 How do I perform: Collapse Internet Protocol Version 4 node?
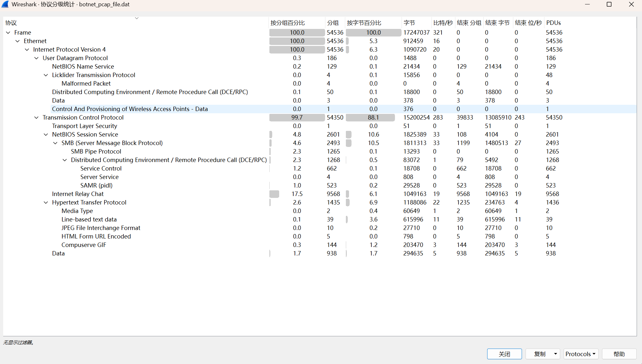pos(27,50)
